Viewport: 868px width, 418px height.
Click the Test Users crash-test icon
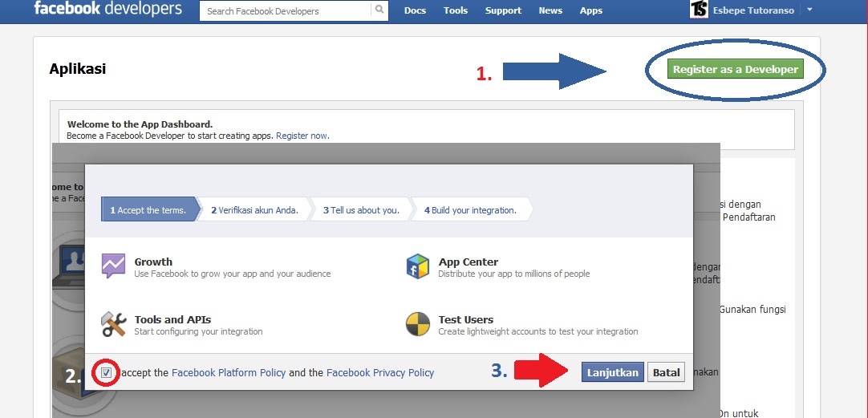[418, 324]
